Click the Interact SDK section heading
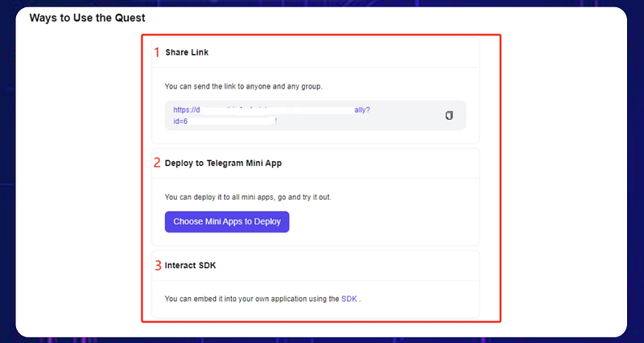644x343 pixels. [190, 266]
